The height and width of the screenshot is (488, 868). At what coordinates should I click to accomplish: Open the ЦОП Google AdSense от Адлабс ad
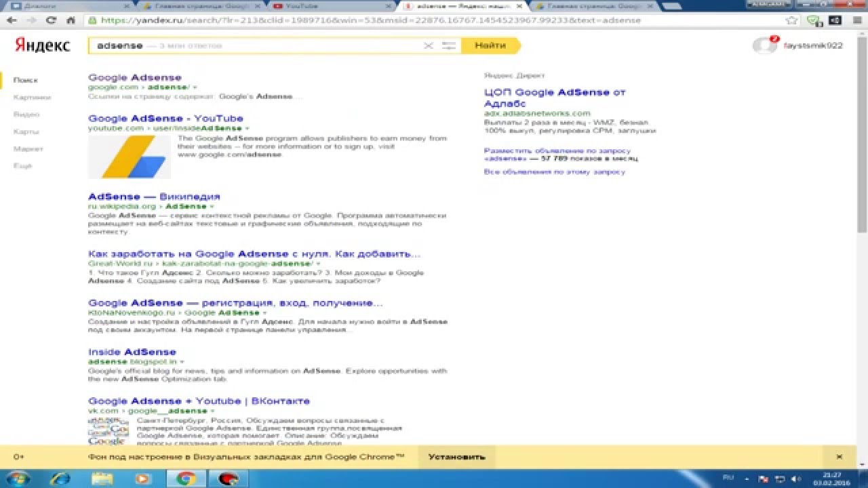555,98
